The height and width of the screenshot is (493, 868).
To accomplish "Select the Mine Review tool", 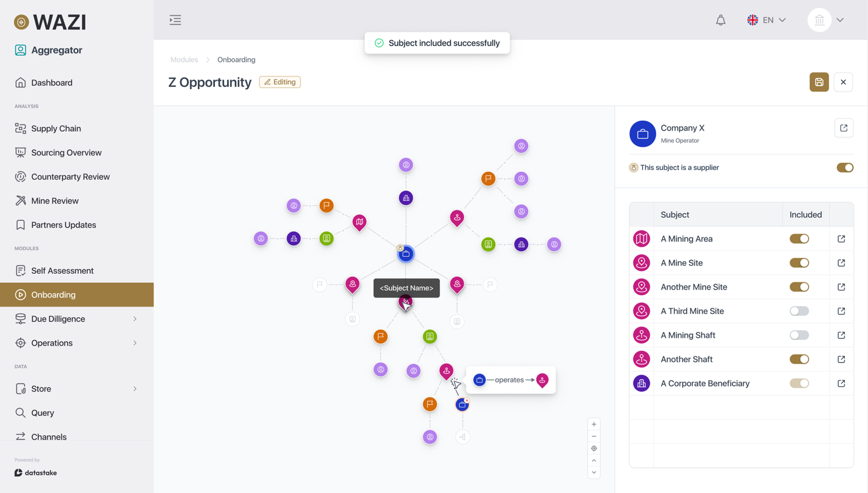I will pos(19,200).
